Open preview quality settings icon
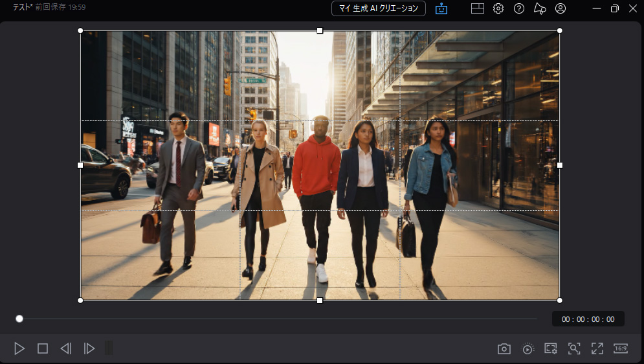 (528, 348)
